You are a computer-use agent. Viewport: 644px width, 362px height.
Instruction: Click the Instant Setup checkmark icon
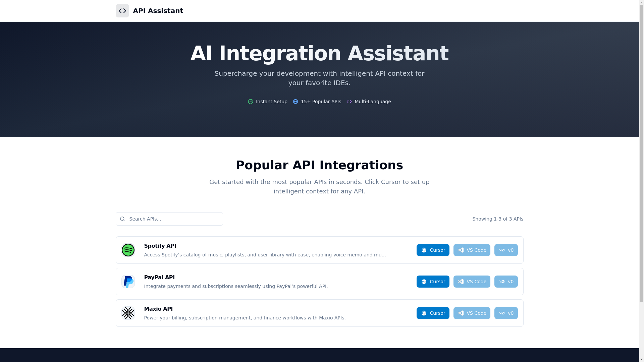point(251,102)
